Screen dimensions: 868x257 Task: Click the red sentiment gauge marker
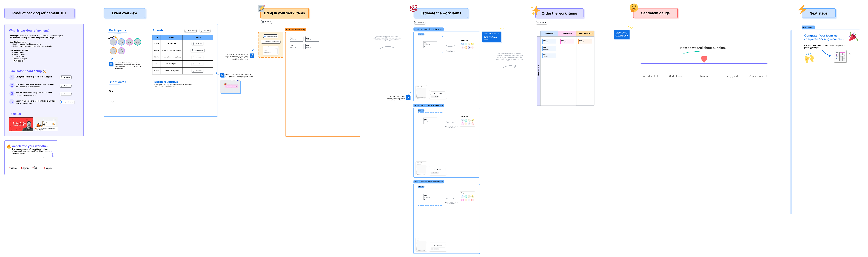704,59
